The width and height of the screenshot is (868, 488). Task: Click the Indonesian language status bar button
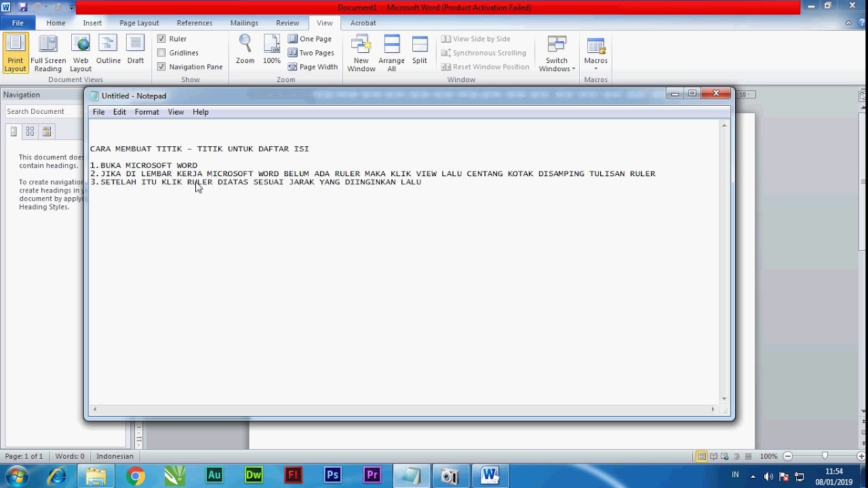point(115,456)
